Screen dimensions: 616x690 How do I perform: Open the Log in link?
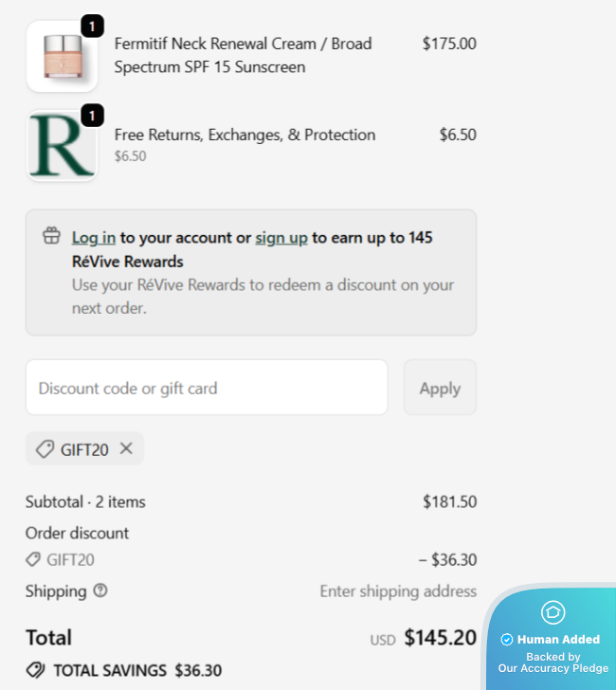click(x=94, y=238)
